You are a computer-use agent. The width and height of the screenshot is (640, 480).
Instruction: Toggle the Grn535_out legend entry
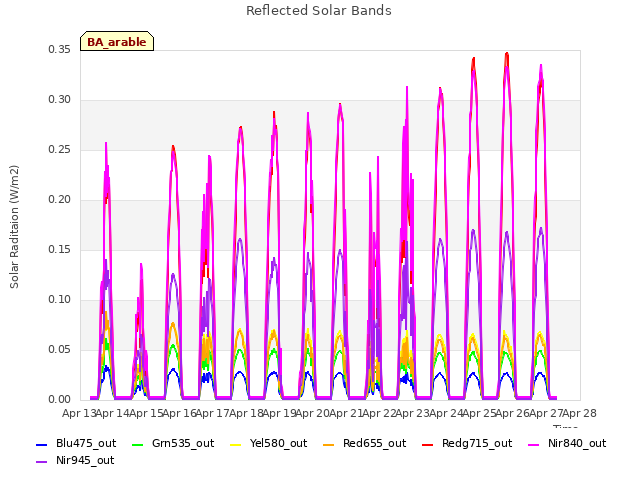pos(173,443)
